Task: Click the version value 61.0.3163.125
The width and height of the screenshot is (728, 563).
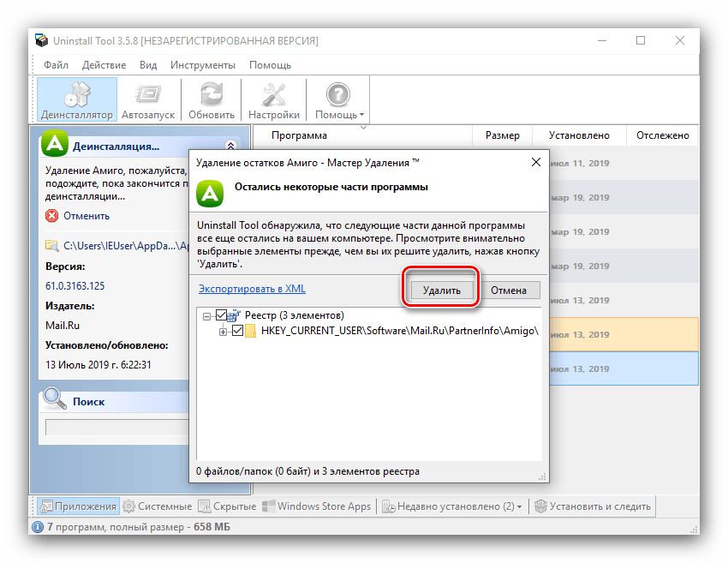Action: pyautogui.click(x=75, y=286)
